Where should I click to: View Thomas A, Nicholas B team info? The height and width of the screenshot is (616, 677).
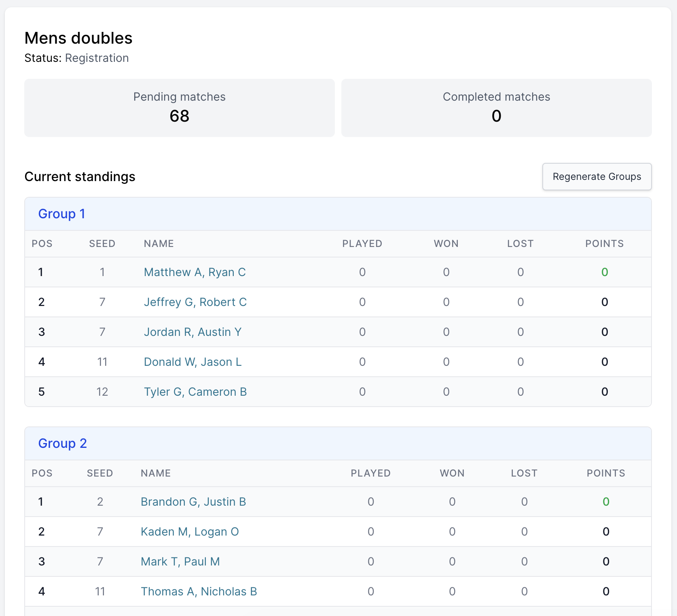point(199,591)
